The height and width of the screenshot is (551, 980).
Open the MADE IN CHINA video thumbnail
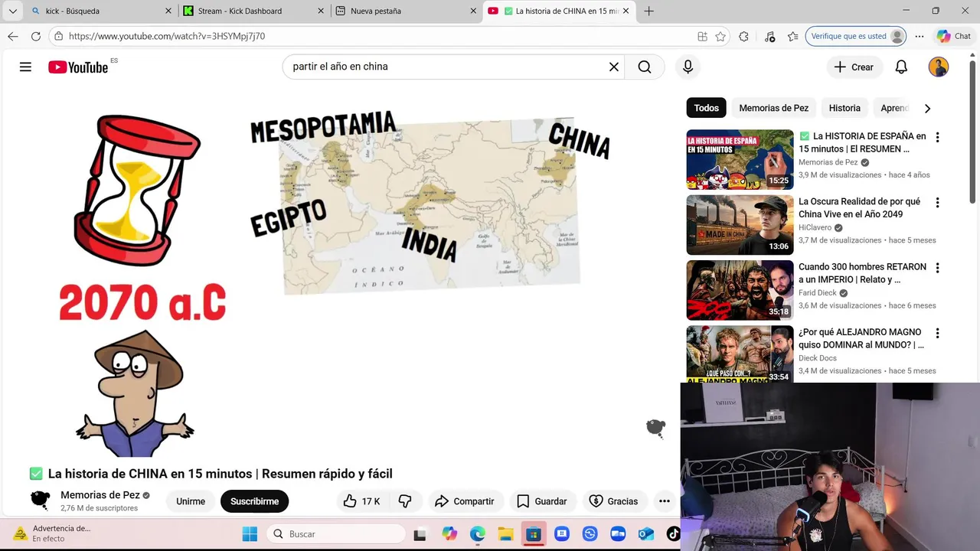740,225
